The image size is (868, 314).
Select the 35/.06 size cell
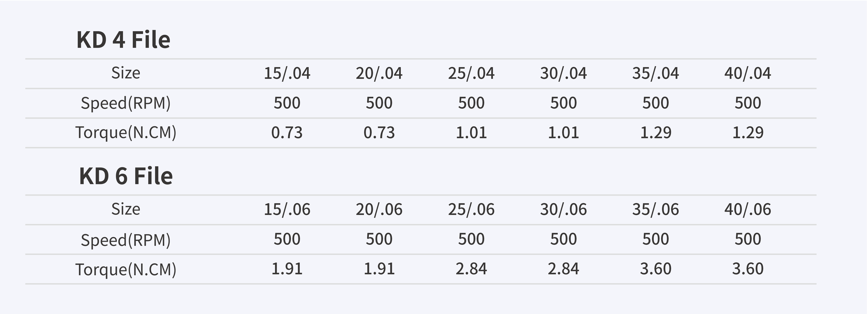pos(655,210)
